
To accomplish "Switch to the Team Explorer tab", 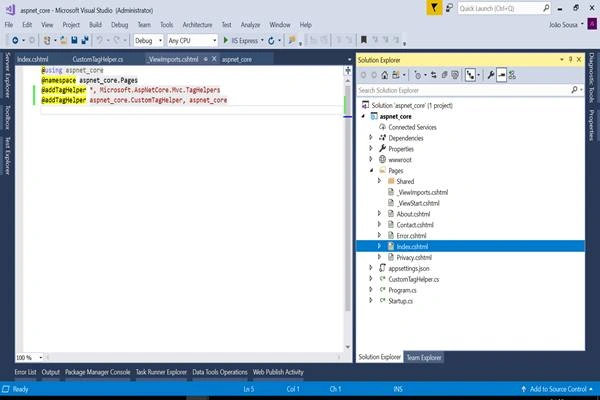I will tap(424, 357).
